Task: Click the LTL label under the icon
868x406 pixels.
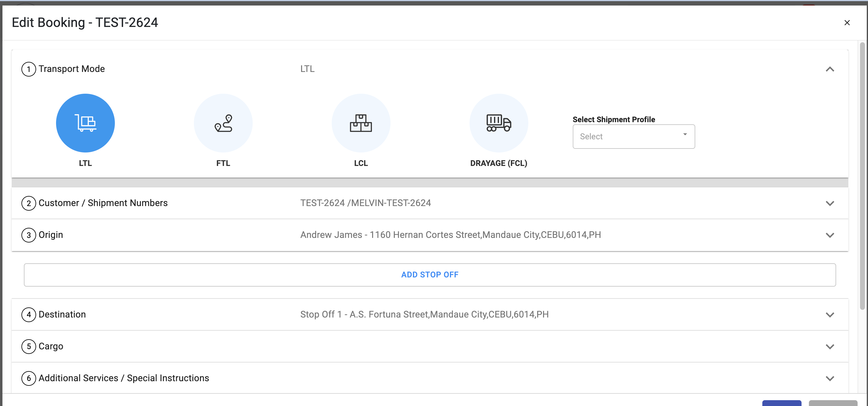Action: pos(85,163)
